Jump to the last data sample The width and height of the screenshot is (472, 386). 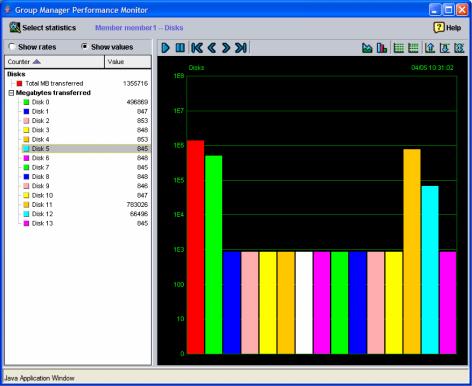point(241,48)
